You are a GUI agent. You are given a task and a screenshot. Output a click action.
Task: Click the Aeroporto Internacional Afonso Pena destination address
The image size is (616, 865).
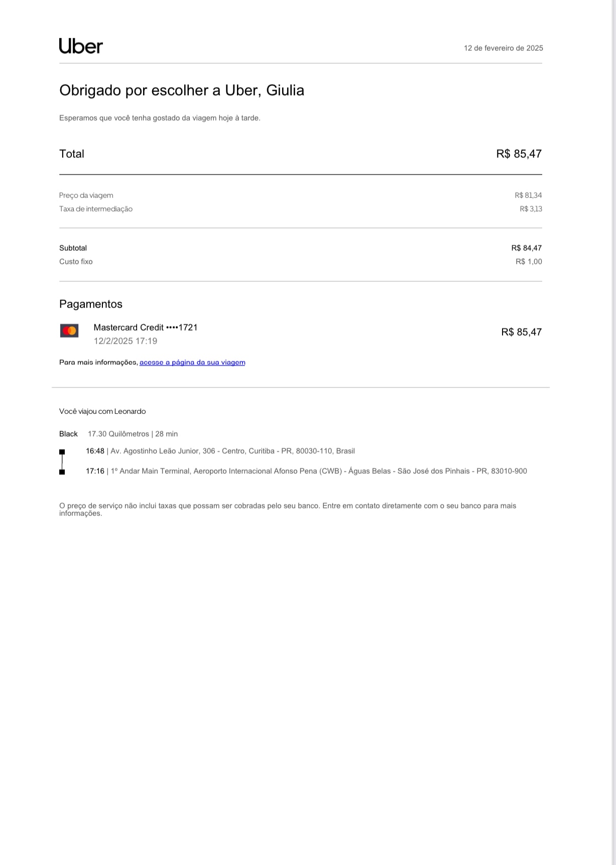[x=319, y=471]
